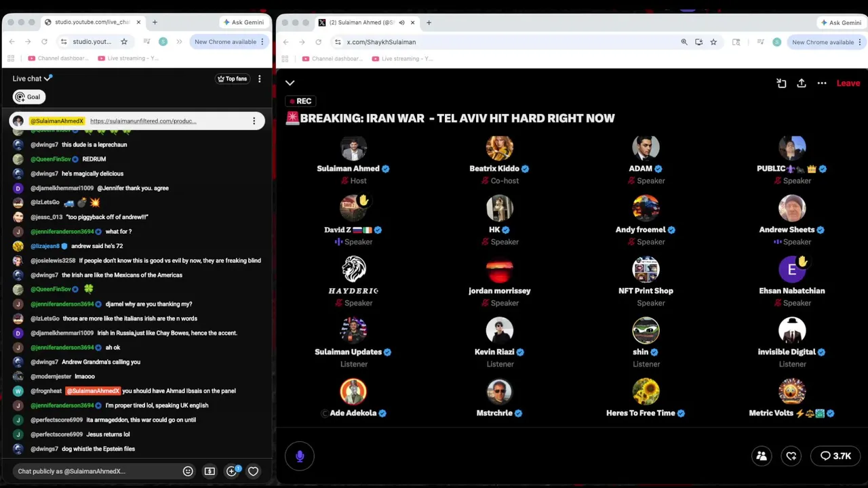The image size is (868, 488).
Task: Open a new tab in YouTube window
Action: click(155, 22)
